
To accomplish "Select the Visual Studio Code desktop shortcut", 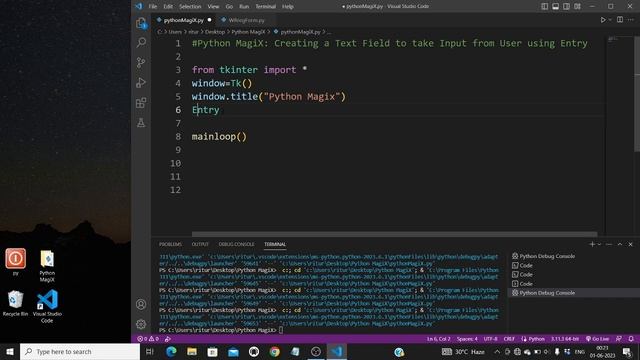I will [47, 306].
